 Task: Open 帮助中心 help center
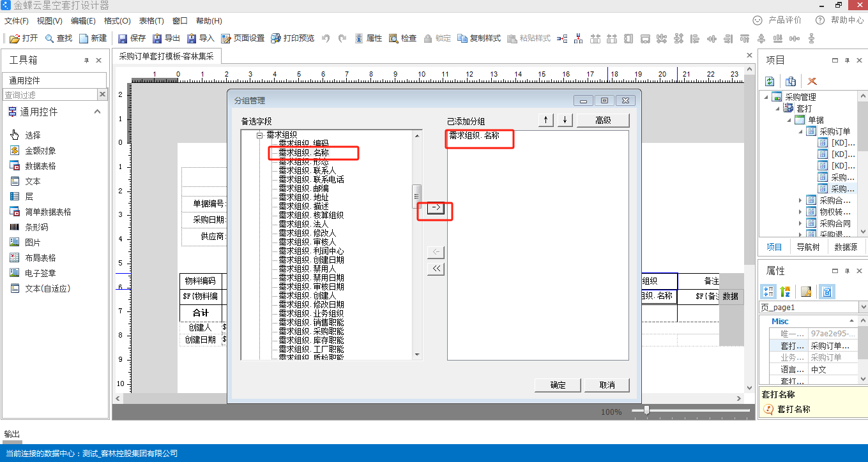[x=839, y=20]
